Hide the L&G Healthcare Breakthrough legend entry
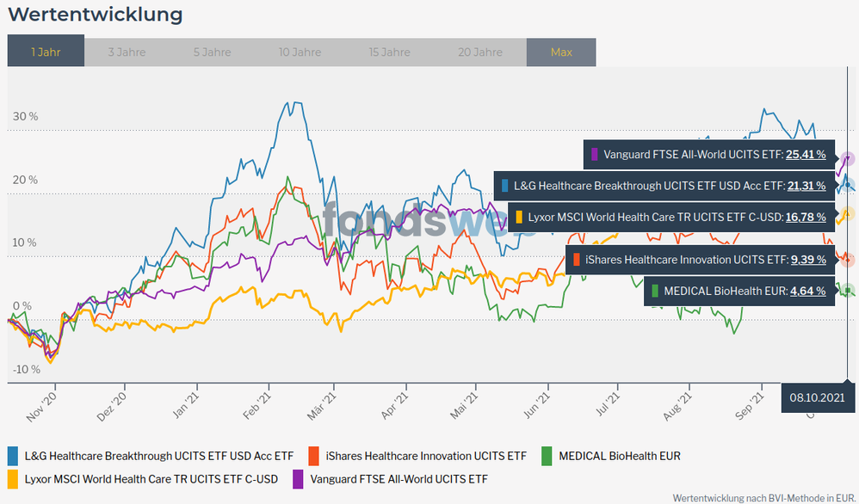This screenshot has height=504, width=859. [158, 455]
